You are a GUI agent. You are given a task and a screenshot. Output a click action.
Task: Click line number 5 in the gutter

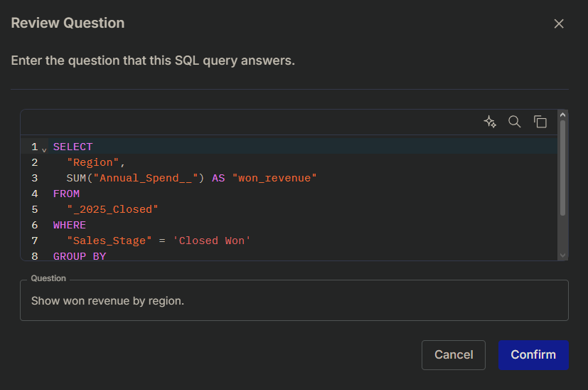click(35, 209)
